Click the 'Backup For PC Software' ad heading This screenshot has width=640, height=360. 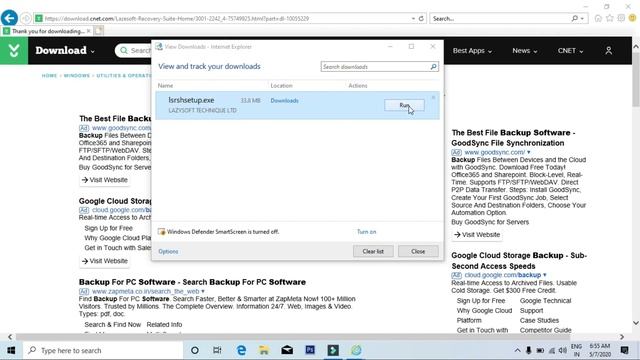tap(192, 282)
